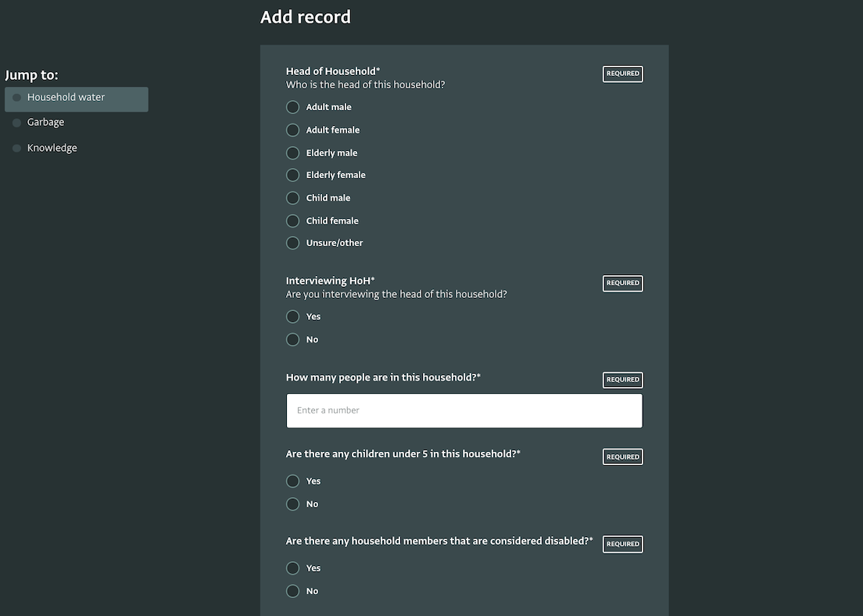Click REQUIRED badge beside children under 5
Viewport: 863px width, 616px height.
click(622, 457)
